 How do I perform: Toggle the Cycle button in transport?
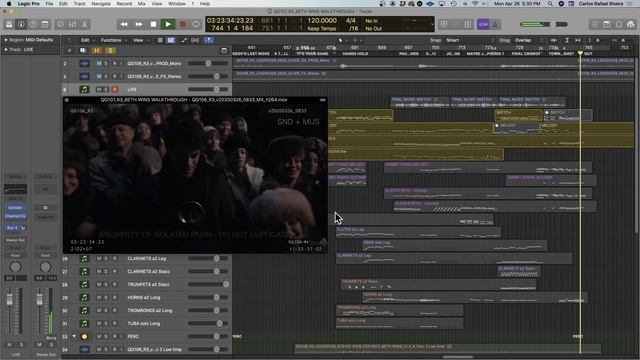click(x=196, y=24)
